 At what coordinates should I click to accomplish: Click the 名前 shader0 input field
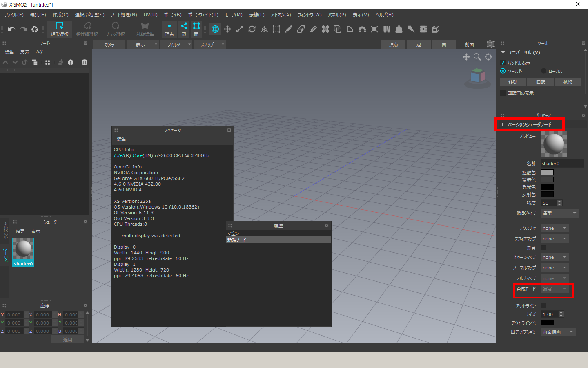pos(562,164)
